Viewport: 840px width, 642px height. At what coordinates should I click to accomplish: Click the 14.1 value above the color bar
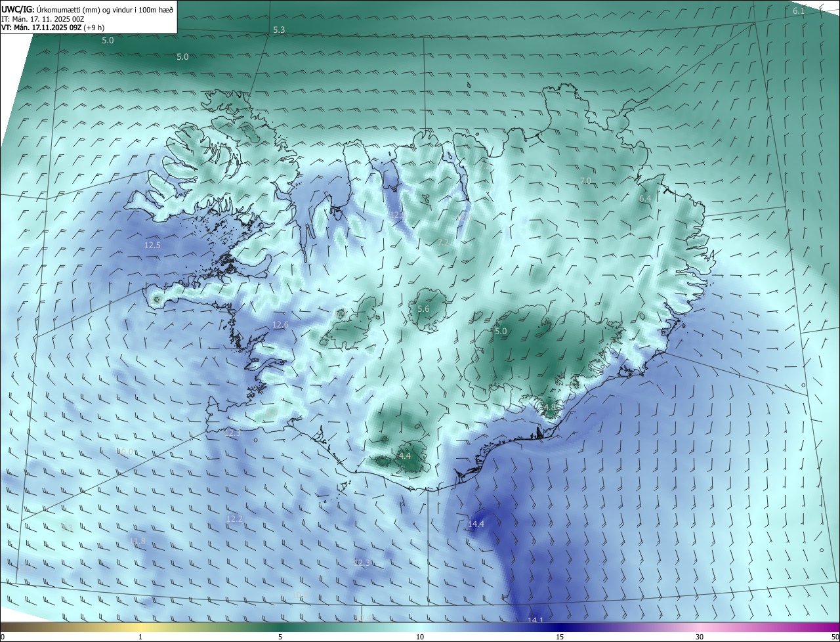(x=535, y=620)
